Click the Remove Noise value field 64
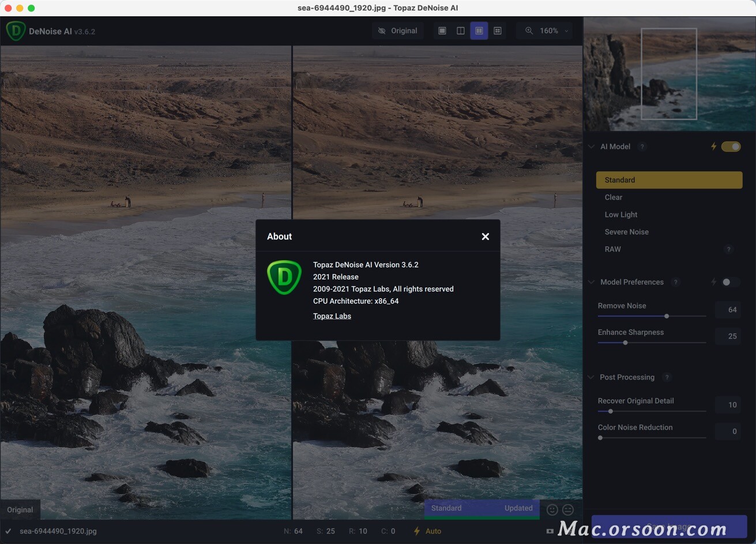Image resolution: width=756 pixels, height=544 pixels. coord(728,310)
